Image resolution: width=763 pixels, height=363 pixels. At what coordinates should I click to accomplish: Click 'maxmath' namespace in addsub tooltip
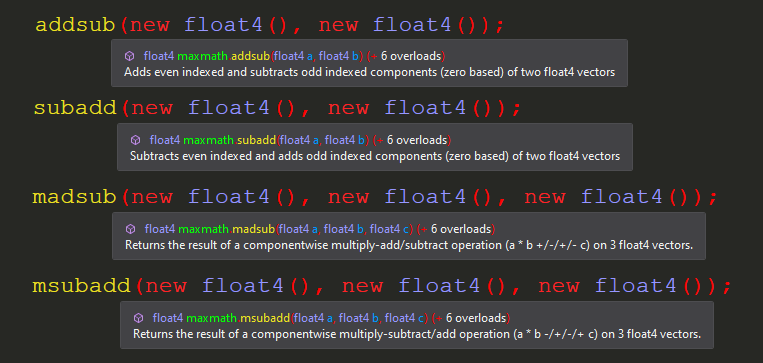coord(202,56)
